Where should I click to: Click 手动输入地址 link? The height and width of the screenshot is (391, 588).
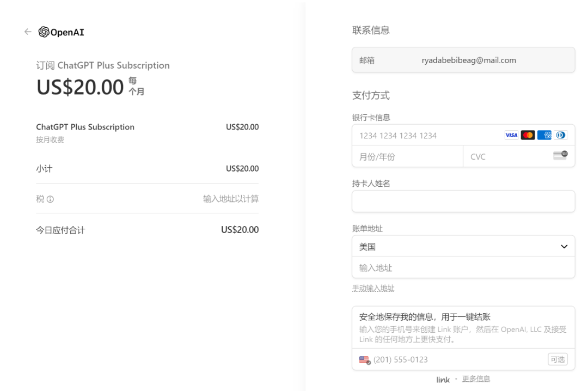[x=373, y=288]
